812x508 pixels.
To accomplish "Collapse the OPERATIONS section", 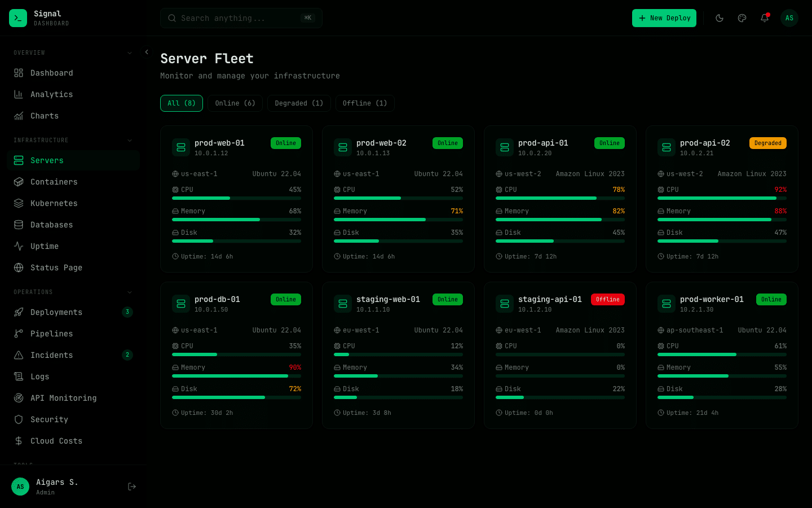I will point(129,292).
